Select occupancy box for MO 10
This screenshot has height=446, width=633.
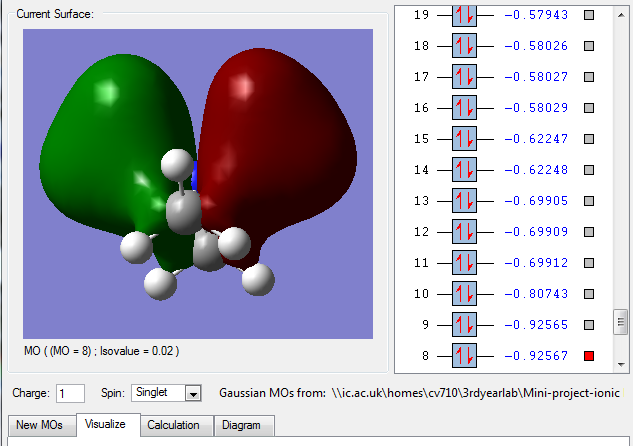(x=464, y=294)
